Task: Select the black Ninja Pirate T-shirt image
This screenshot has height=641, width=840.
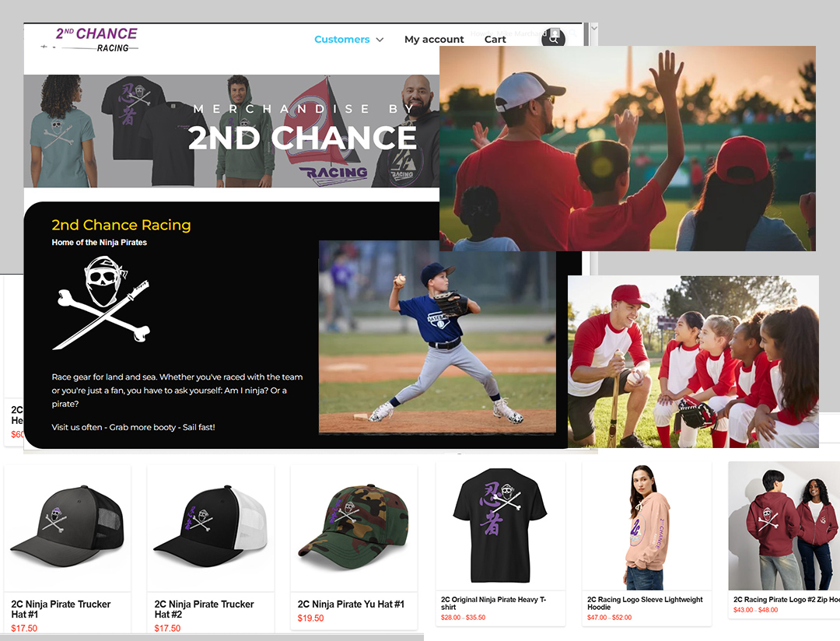Action: click(500, 526)
